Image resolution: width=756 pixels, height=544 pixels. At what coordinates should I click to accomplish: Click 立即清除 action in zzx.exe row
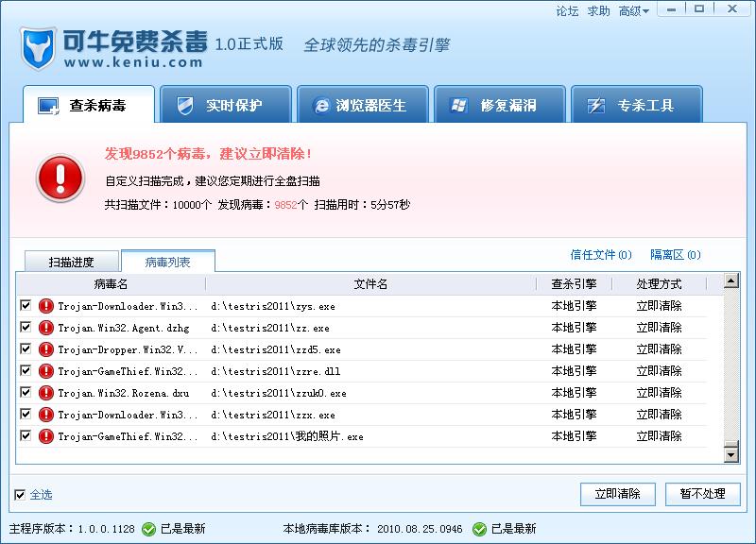(x=659, y=415)
